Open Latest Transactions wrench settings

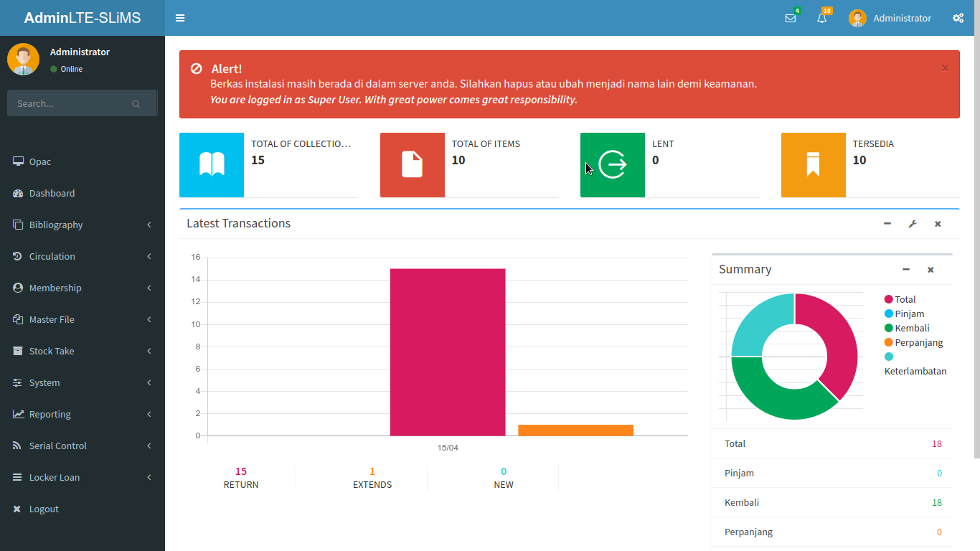point(913,224)
